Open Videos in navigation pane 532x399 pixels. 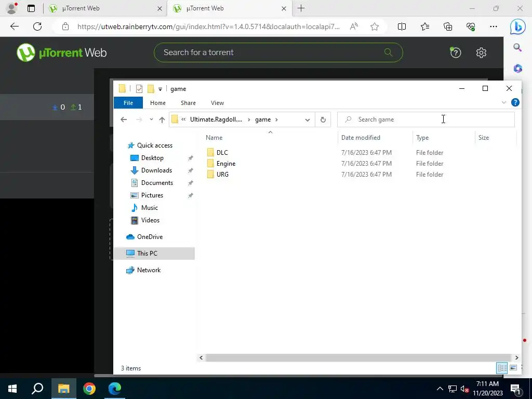point(150,220)
